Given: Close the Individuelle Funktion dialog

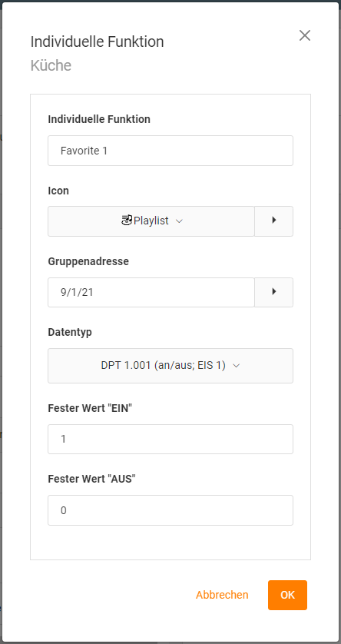Looking at the screenshot, I should [304, 35].
